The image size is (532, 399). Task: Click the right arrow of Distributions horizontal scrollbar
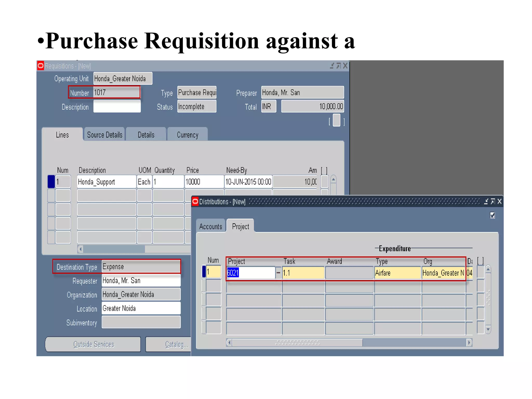pos(469,343)
